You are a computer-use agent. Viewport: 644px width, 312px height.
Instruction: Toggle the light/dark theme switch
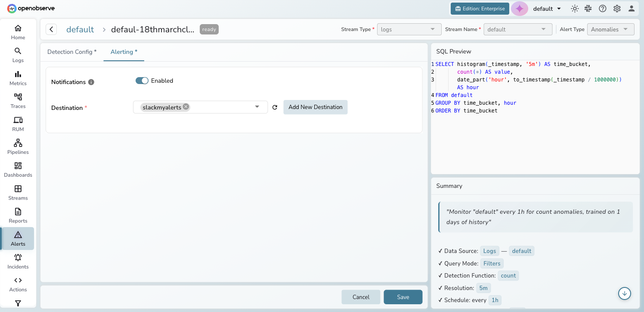click(575, 8)
